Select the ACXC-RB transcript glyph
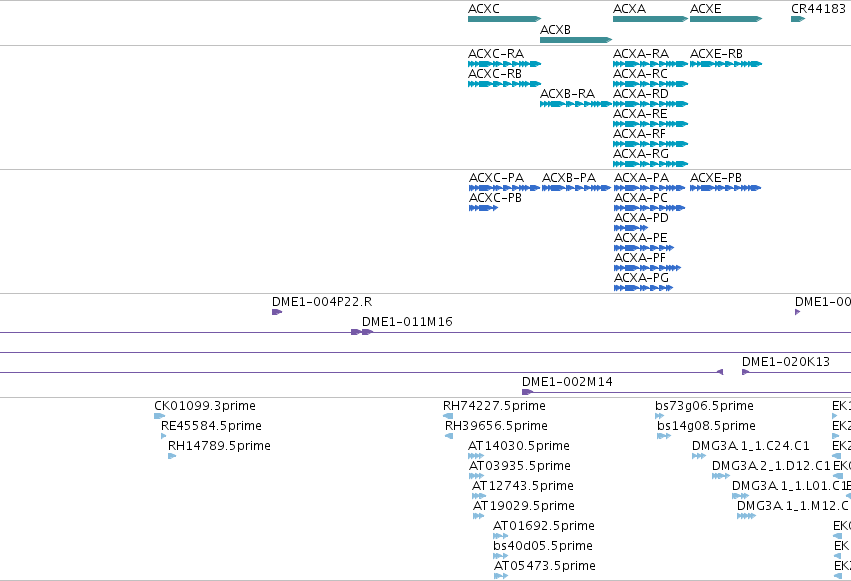Screen dimensions: 851x581 pos(504,84)
